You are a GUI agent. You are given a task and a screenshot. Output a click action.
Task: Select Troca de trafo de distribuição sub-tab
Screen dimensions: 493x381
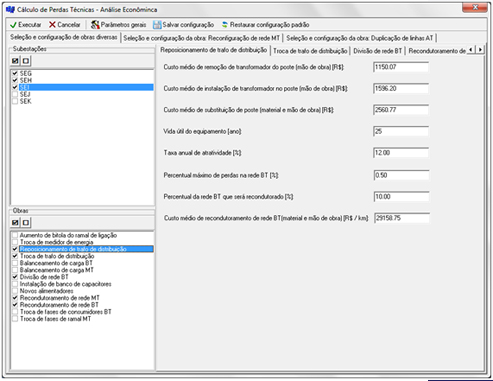pyautogui.click(x=310, y=51)
